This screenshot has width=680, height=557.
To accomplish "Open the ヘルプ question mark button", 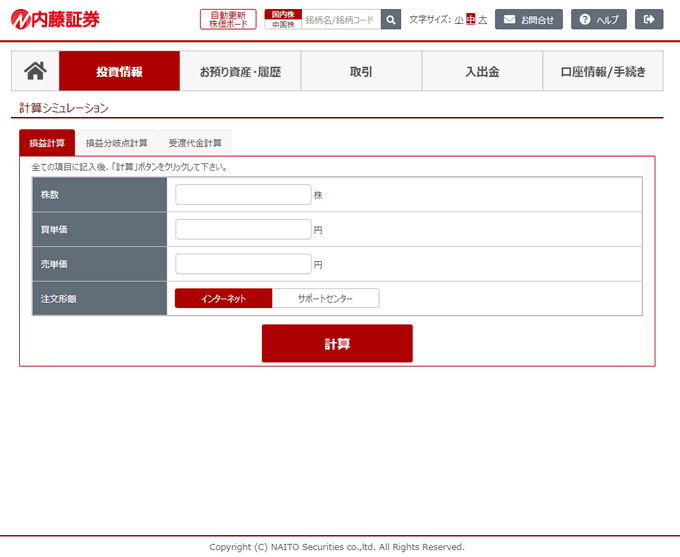I will click(598, 19).
